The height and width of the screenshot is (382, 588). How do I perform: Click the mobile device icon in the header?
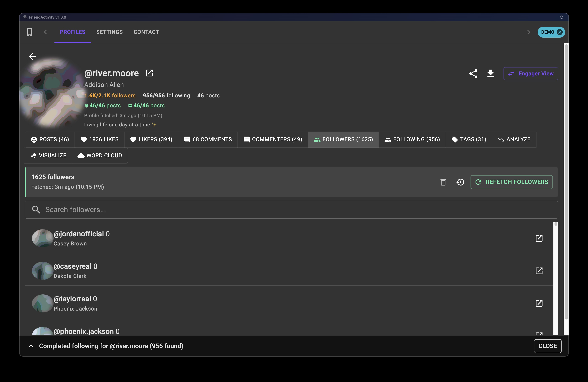click(29, 32)
